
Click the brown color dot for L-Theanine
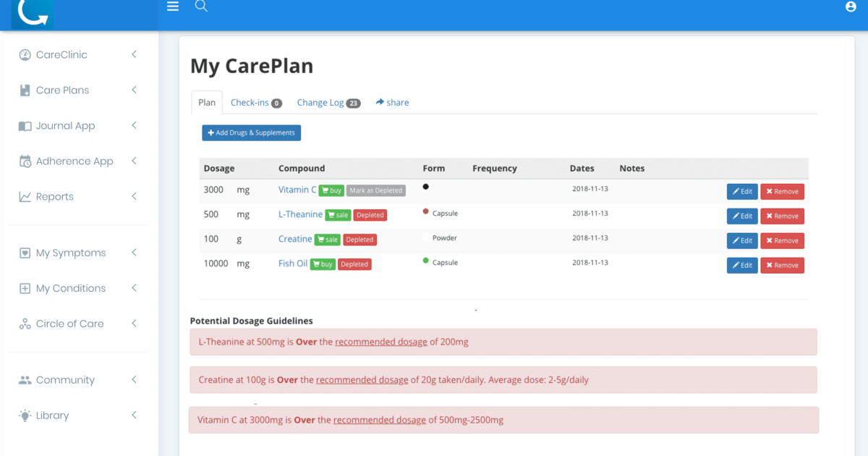point(426,211)
